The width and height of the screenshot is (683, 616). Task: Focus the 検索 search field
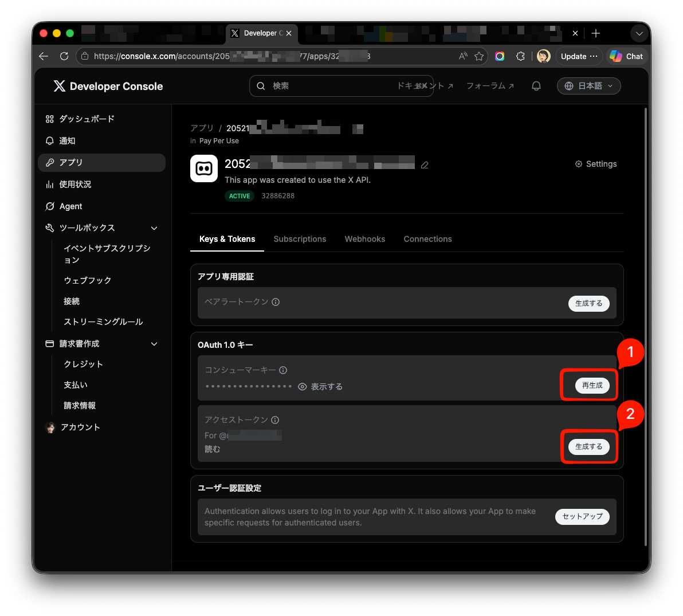[341, 86]
